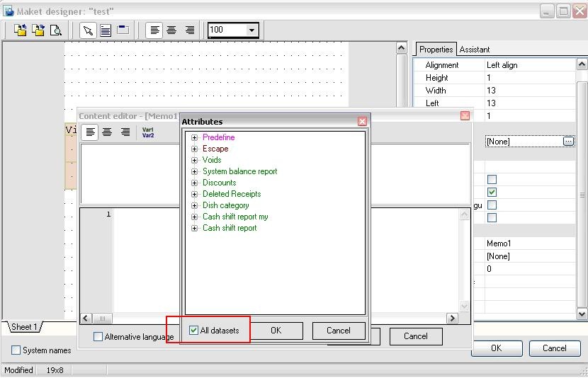This screenshot has width=588, height=378.
Task: Expand the Cash shift report my node
Action: click(x=195, y=217)
